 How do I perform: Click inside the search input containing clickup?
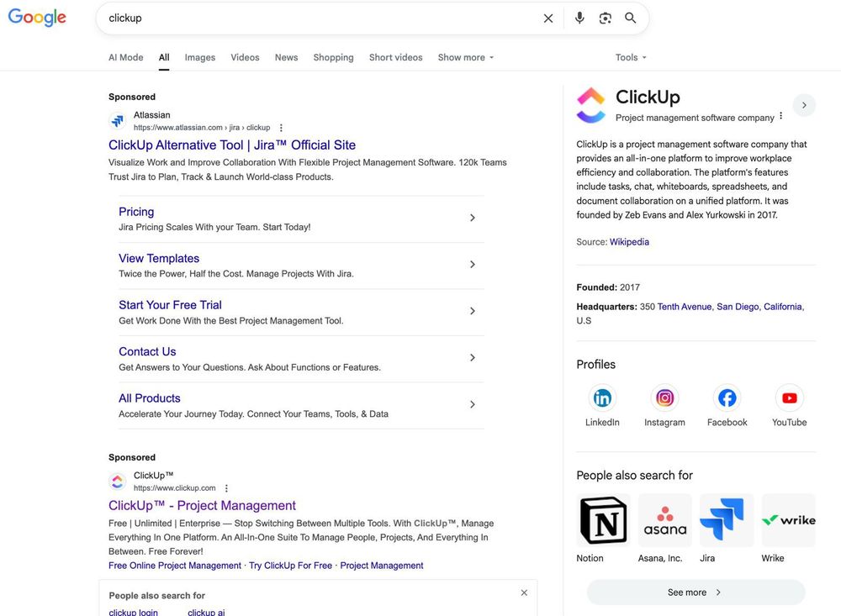tap(322, 18)
